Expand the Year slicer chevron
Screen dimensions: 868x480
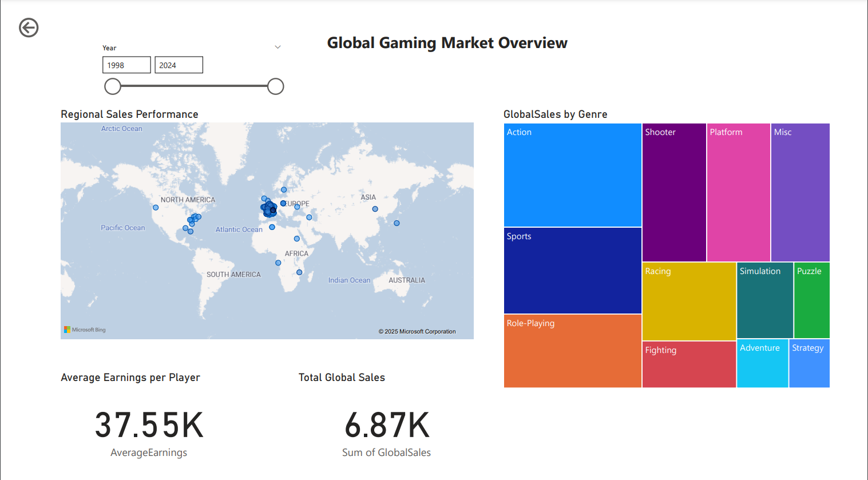(278, 47)
